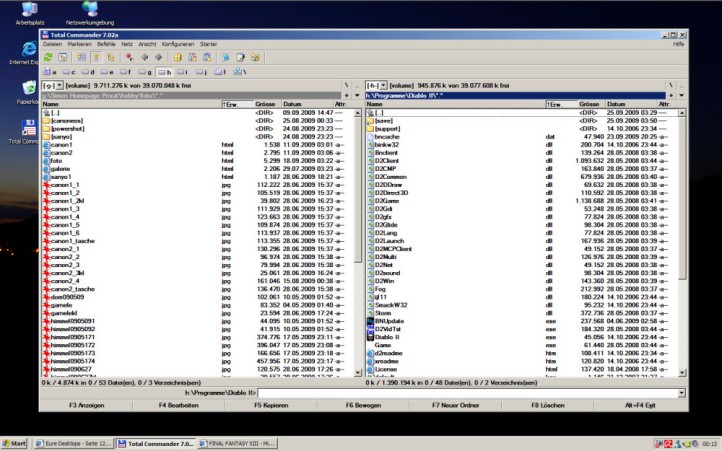This screenshot has width=722, height=451.
Task: Open network neighborhood drive button
Action: pos(240,72)
